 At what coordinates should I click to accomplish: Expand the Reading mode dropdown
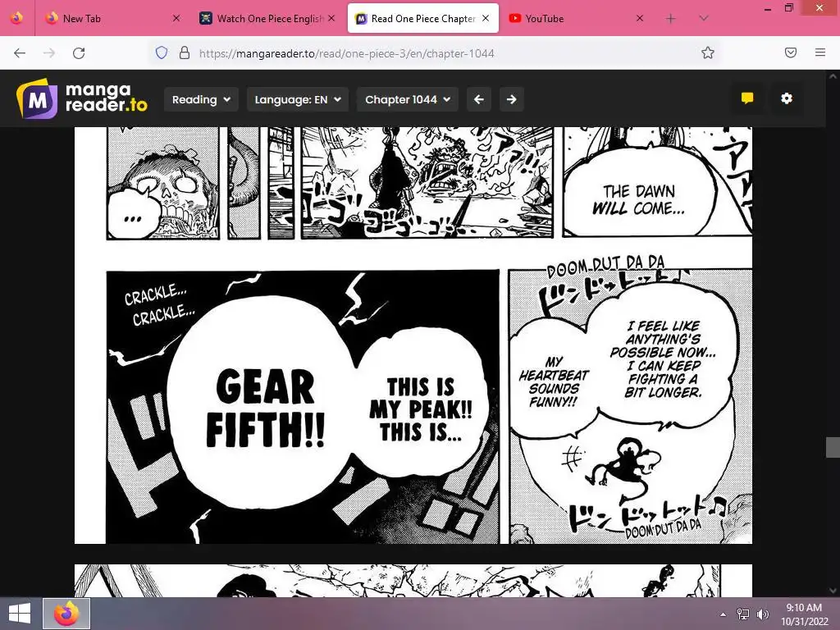click(201, 99)
